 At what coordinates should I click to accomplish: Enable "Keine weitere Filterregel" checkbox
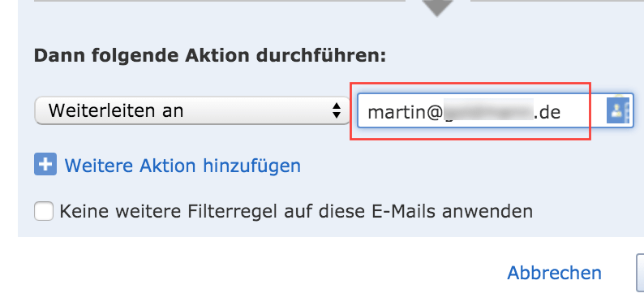(44, 211)
